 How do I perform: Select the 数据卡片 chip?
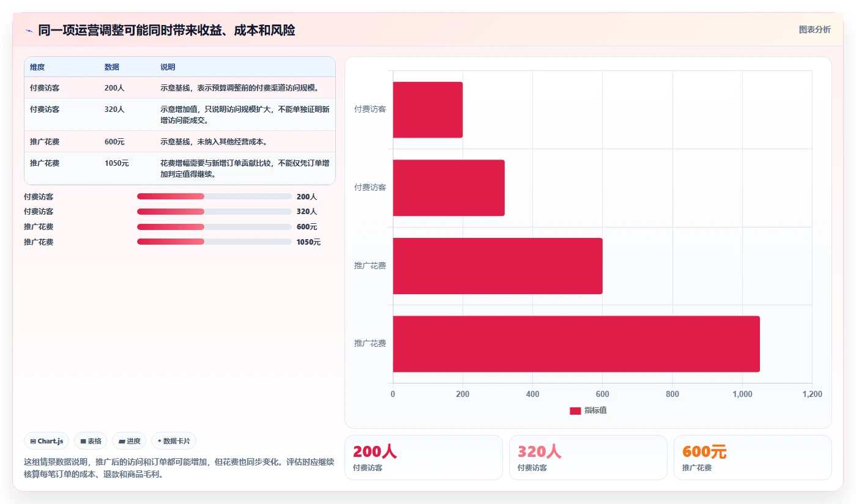[174, 441]
